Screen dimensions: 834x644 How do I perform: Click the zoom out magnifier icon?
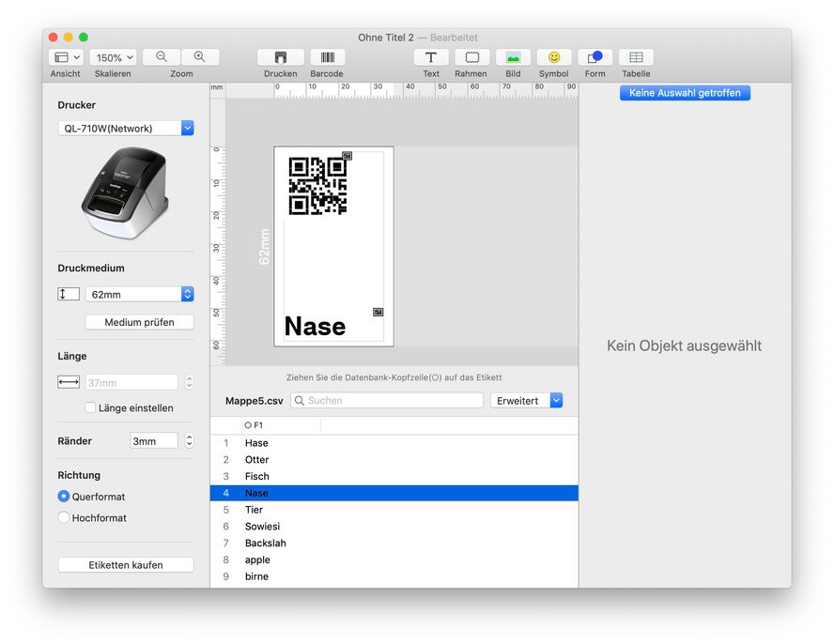coord(162,57)
